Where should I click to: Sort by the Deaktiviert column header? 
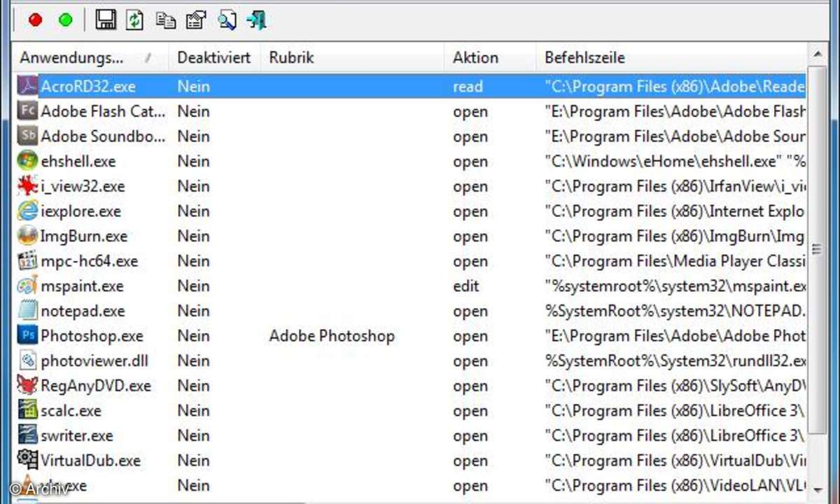214,57
